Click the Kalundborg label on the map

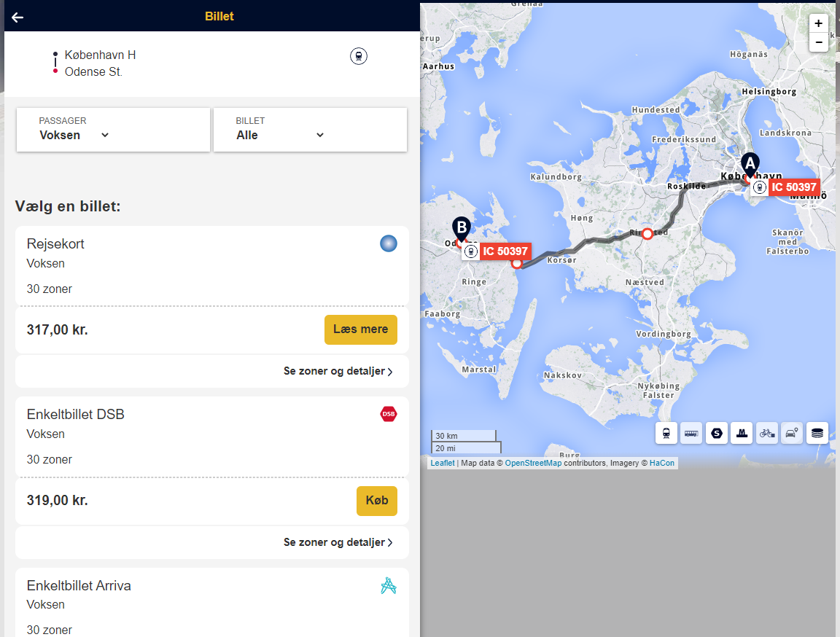(x=556, y=176)
